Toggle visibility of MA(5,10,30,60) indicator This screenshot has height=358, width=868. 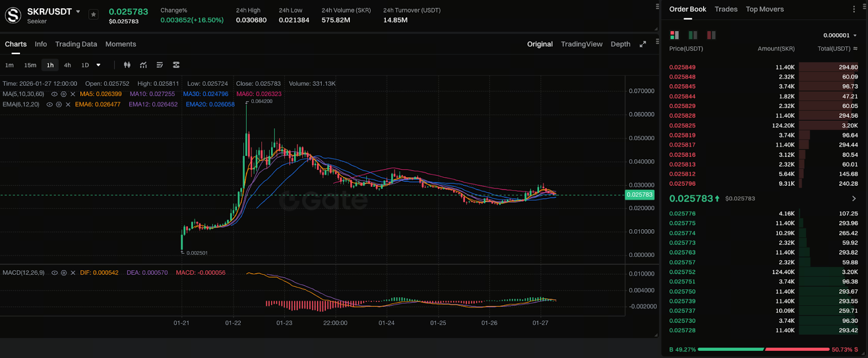54,94
